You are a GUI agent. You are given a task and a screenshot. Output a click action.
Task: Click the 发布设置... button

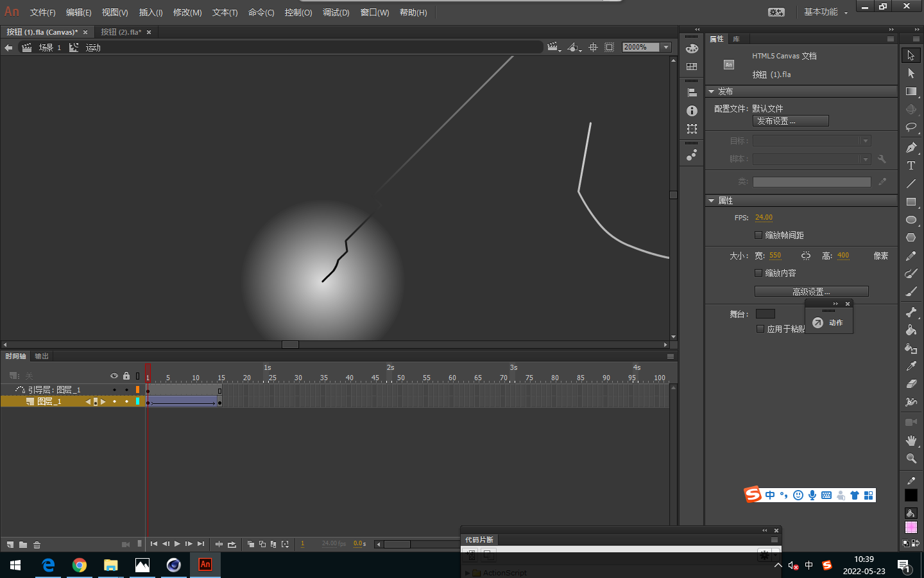tap(791, 121)
